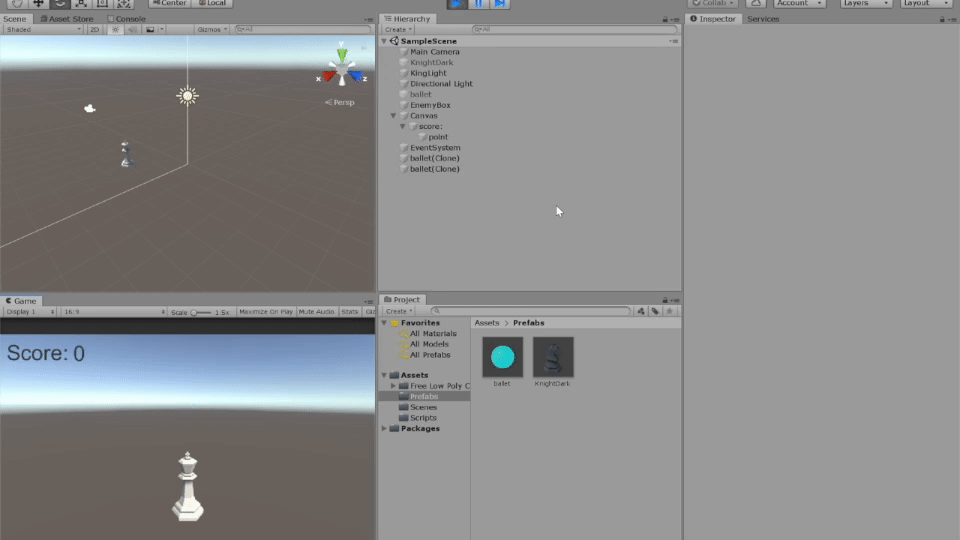
Task: Select the ballet prefab thumbnail
Action: click(502, 357)
